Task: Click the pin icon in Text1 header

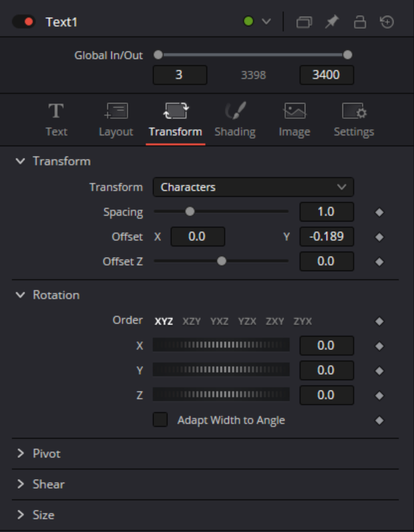Action: click(x=332, y=22)
